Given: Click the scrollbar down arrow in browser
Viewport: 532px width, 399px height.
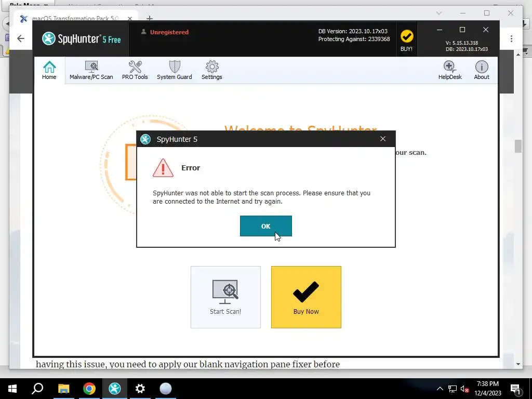Looking at the screenshot, I should coord(518,364).
